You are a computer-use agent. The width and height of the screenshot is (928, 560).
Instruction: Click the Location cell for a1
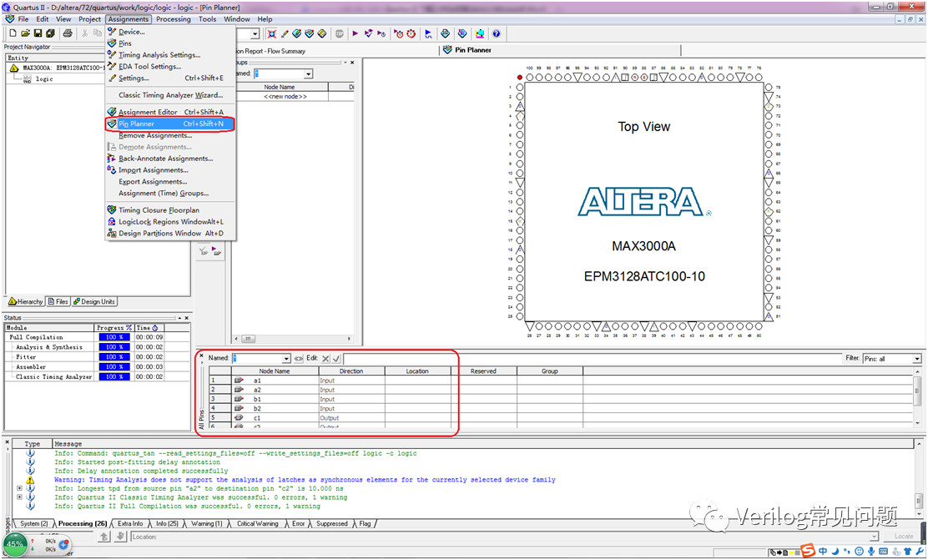pos(417,381)
